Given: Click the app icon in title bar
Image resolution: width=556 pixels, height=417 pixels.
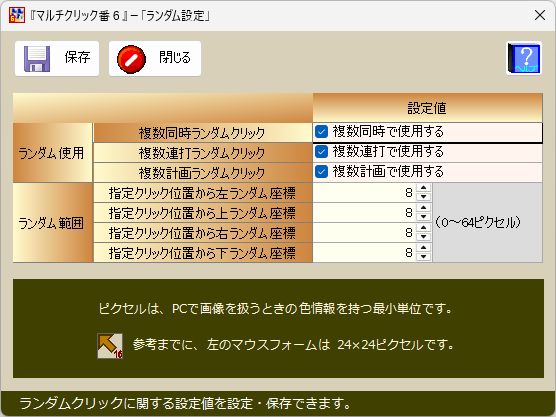Looking at the screenshot, I should click(17, 15).
